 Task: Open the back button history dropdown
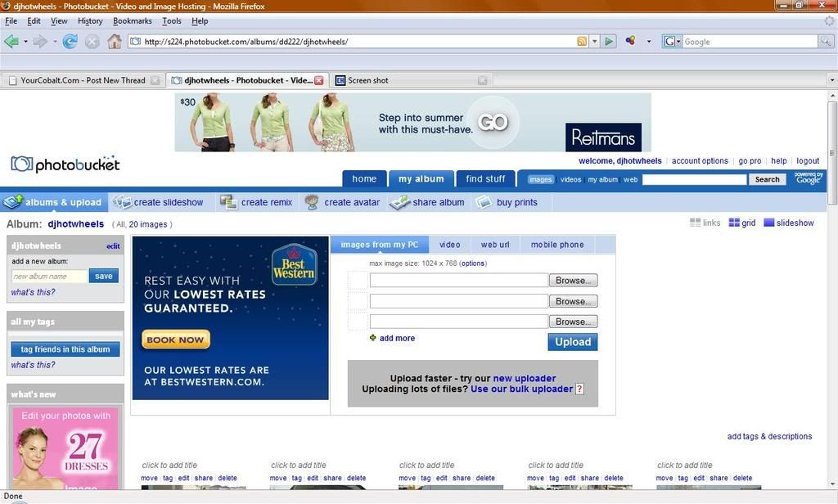(x=25, y=41)
